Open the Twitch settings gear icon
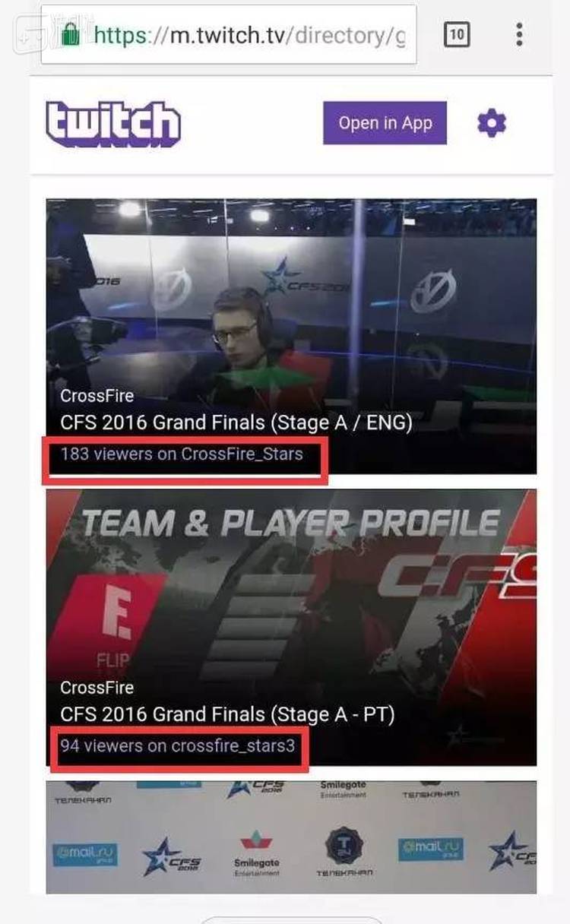This screenshot has height=924, width=570. point(492,123)
